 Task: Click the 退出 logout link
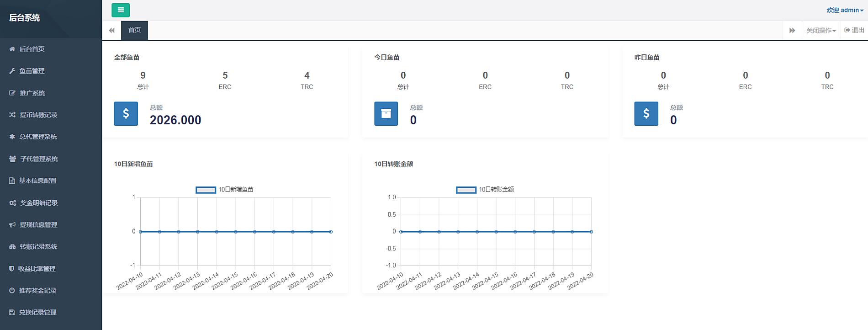point(854,30)
